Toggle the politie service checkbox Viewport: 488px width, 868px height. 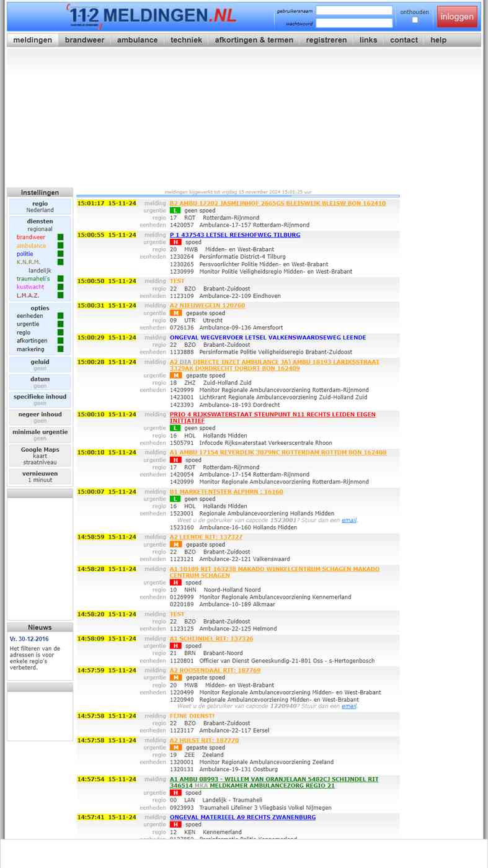point(61,254)
